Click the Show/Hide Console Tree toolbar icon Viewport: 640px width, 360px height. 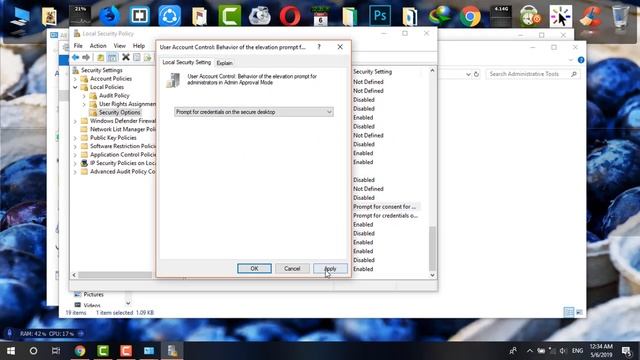(112, 58)
